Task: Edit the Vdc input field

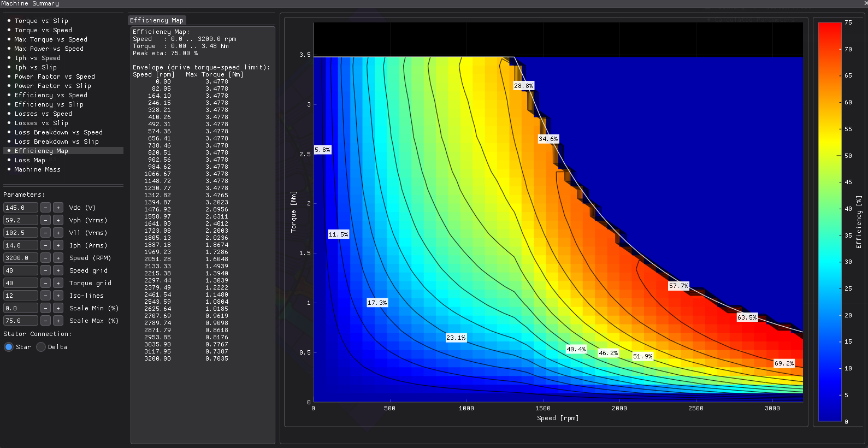Action: pyautogui.click(x=21, y=208)
